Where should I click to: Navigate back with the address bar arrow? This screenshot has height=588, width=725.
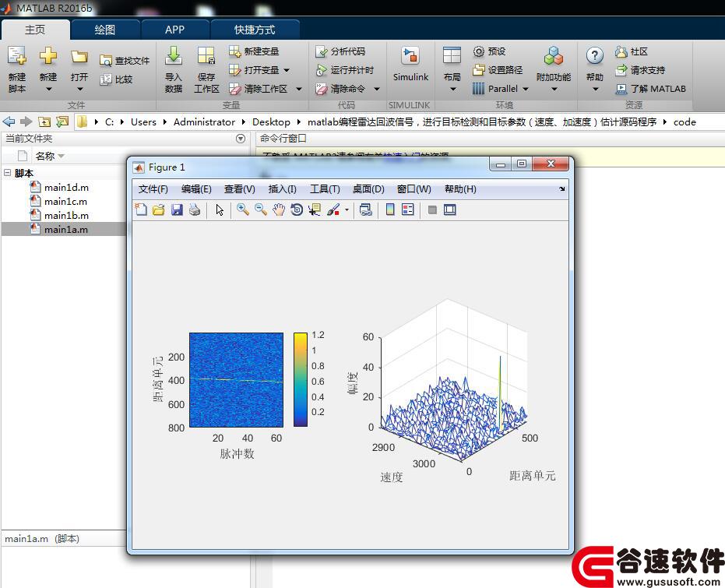pyautogui.click(x=9, y=121)
